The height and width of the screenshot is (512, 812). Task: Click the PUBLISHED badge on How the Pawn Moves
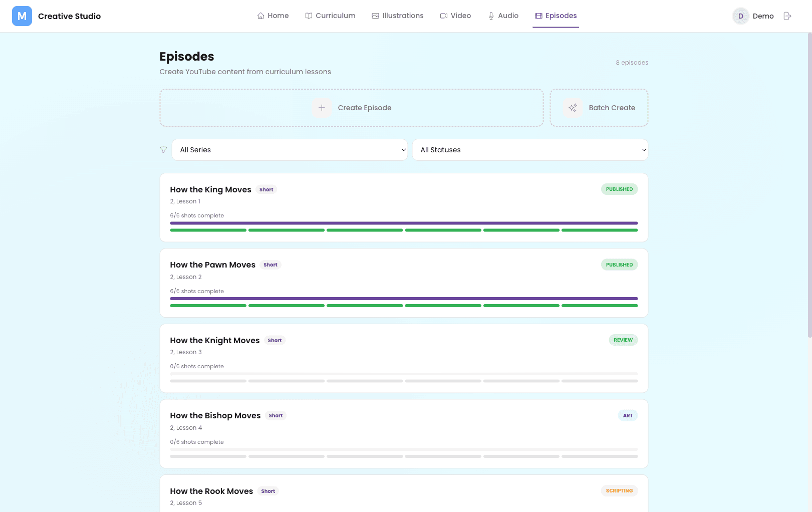[x=619, y=265]
